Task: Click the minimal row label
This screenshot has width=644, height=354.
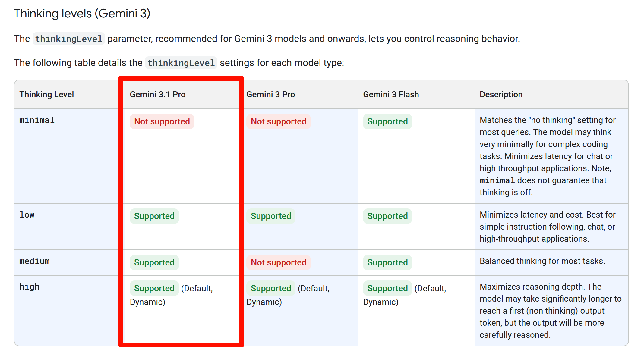Action: tap(37, 120)
